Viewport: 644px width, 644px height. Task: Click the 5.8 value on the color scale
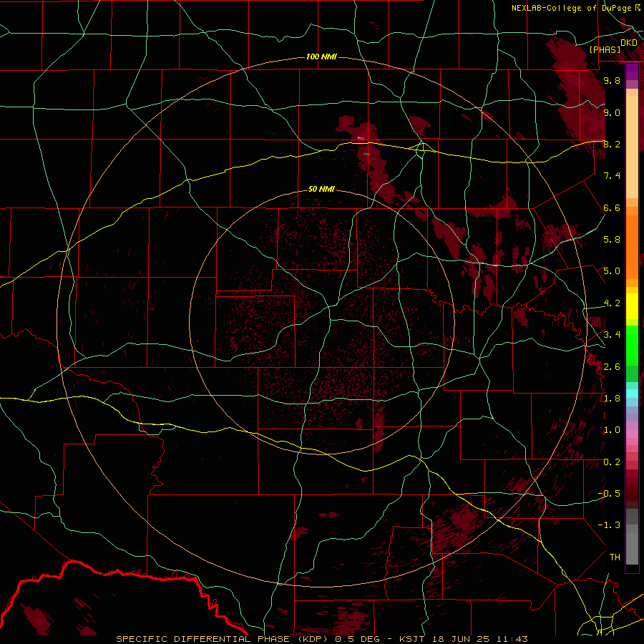612,239
